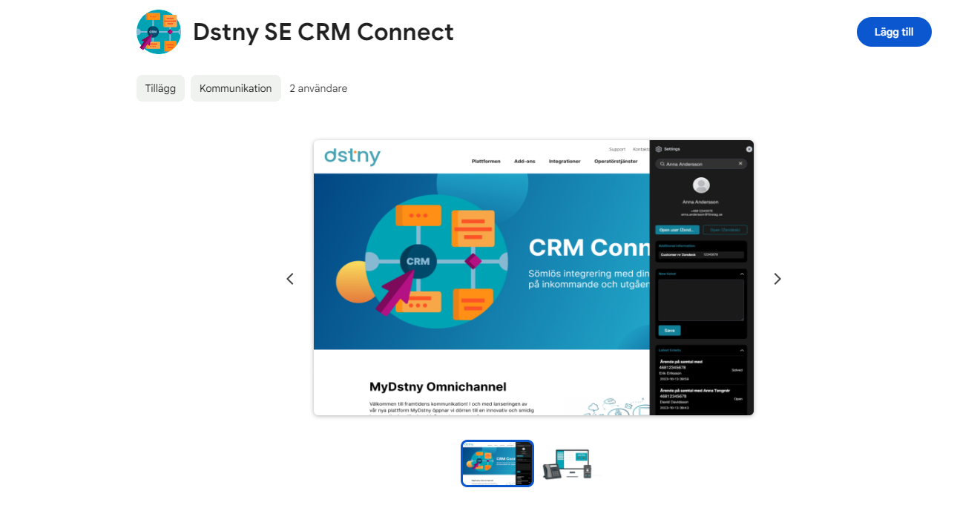Viewport: 980px width, 528px height.
Task: Select the first screenshot thumbnail
Action: click(x=497, y=463)
